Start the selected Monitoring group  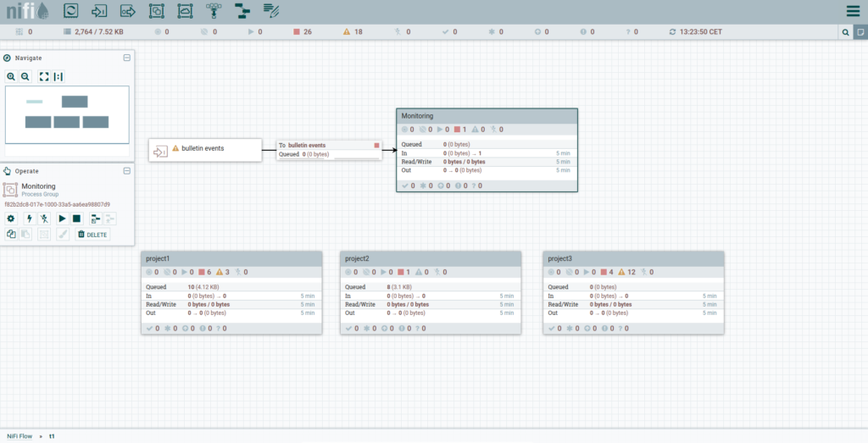[62, 219]
